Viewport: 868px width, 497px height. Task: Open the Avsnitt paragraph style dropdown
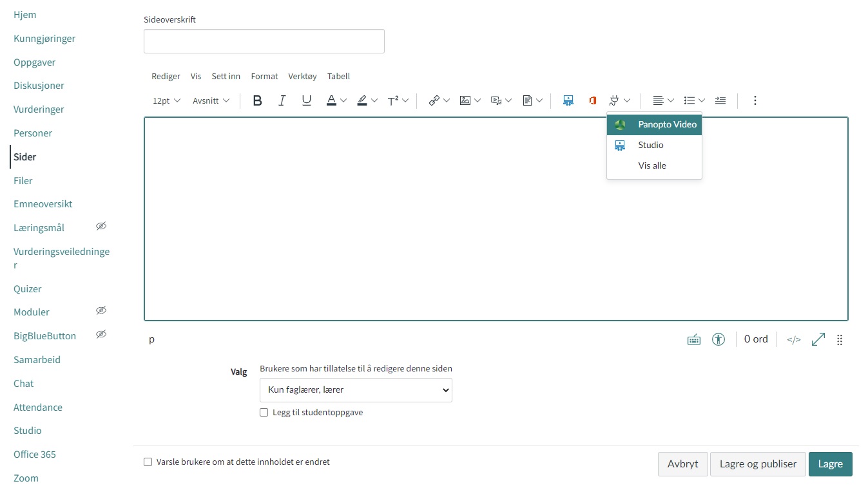pyautogui.click(x=211, y=100)
